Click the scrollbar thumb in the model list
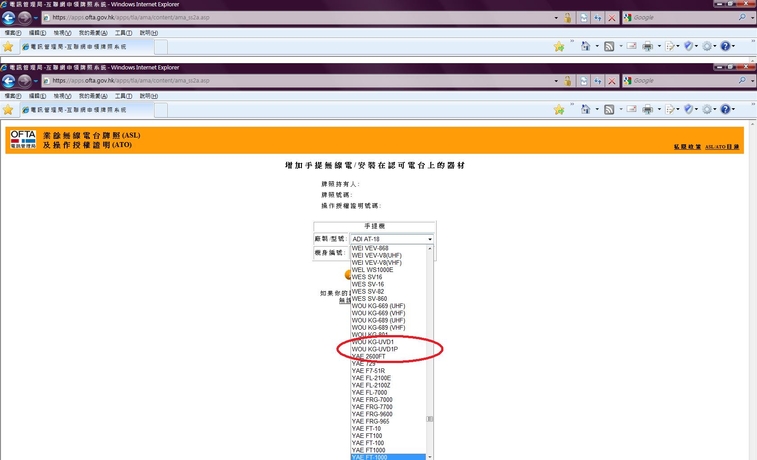Screen dimensions: 757x460 point(431,420)
